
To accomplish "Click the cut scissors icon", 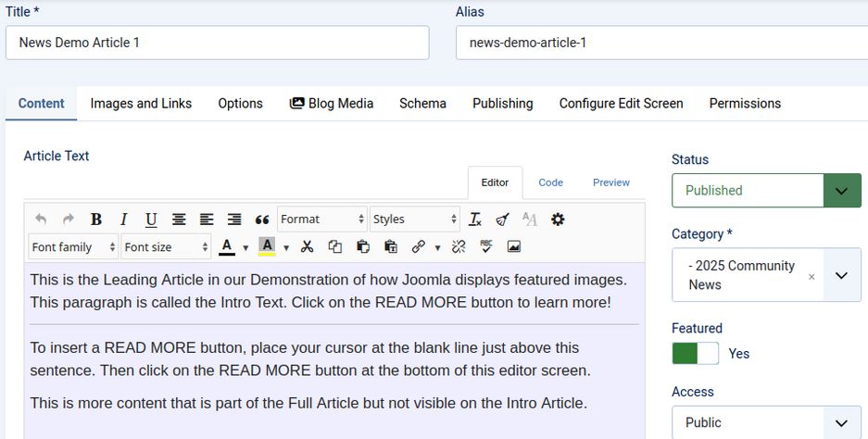I will [308, 247].
